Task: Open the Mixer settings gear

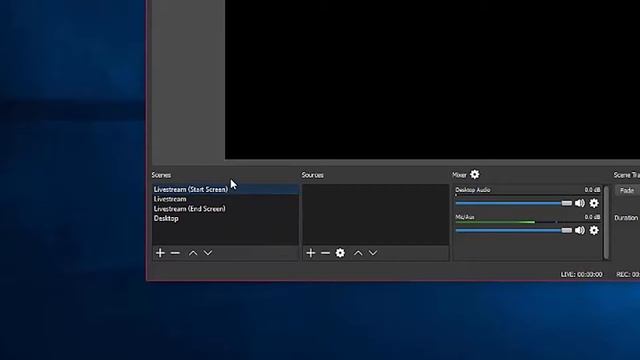Action: pos(475,175)
